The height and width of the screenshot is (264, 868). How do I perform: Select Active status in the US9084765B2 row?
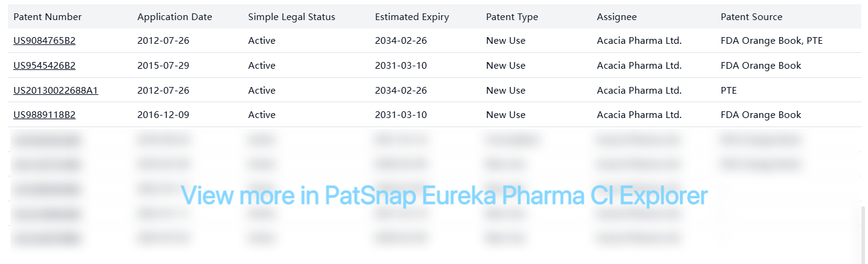coord(262,41)
